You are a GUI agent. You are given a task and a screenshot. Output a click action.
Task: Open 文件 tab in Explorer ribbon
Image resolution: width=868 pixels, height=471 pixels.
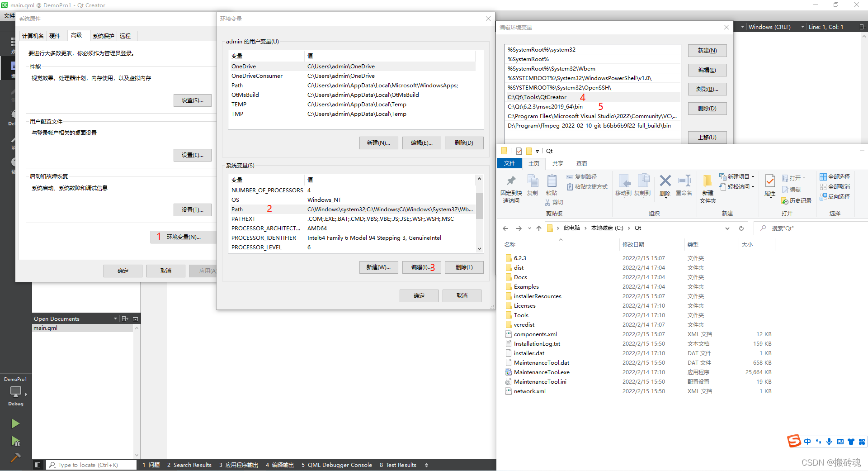click(x=509, y=163)
